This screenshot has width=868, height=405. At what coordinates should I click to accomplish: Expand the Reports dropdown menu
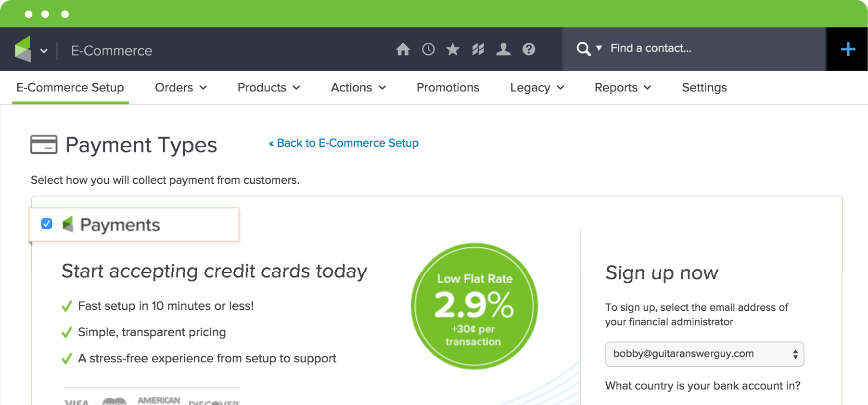(623, 88)
